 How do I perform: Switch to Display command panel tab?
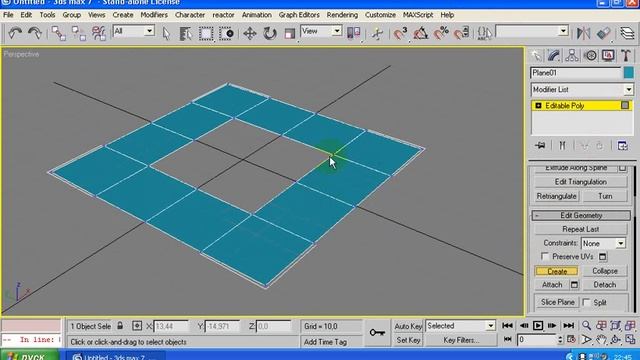pos(608,56)
